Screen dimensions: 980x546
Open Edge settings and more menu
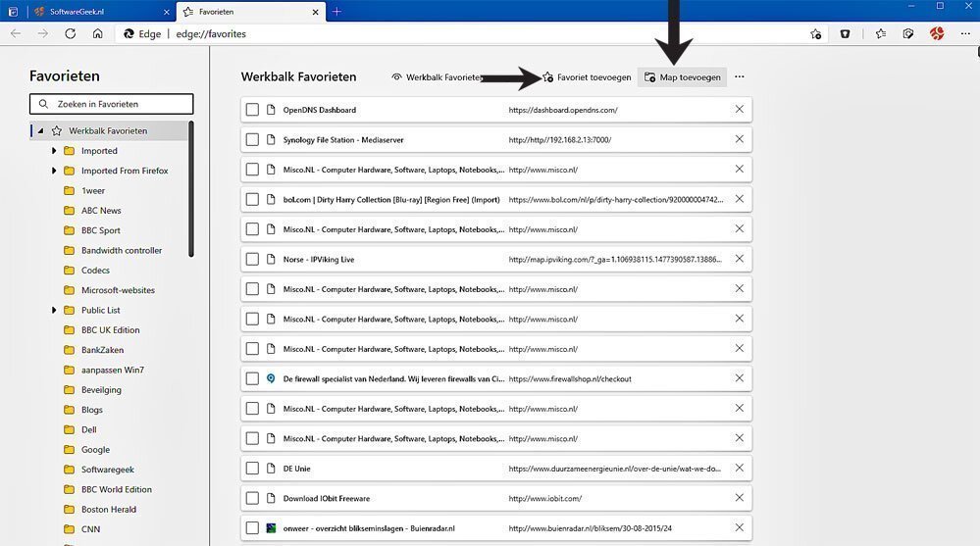[x=965, y=33]
